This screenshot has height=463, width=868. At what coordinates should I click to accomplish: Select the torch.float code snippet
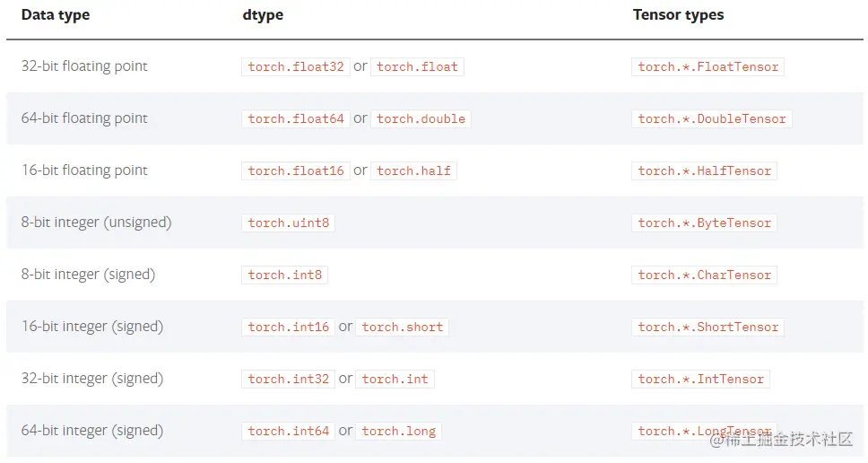[x=417, y=67]
